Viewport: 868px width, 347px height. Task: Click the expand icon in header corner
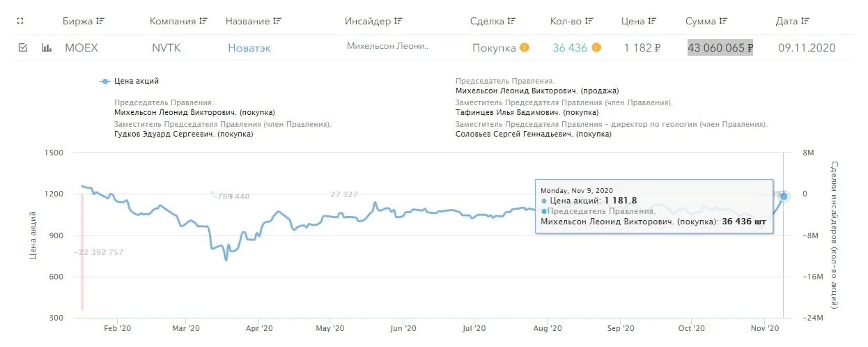tap(20, 21)
